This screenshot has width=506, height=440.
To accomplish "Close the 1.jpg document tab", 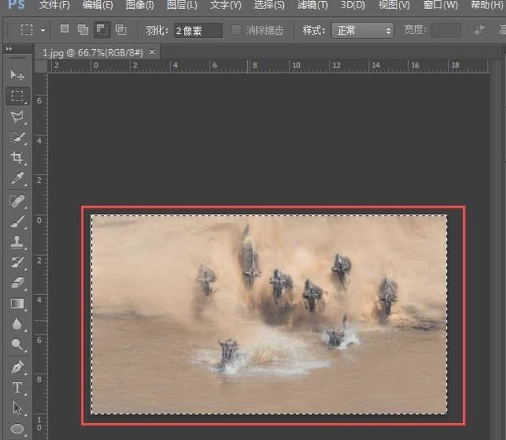I will click(x=152, y=52).
